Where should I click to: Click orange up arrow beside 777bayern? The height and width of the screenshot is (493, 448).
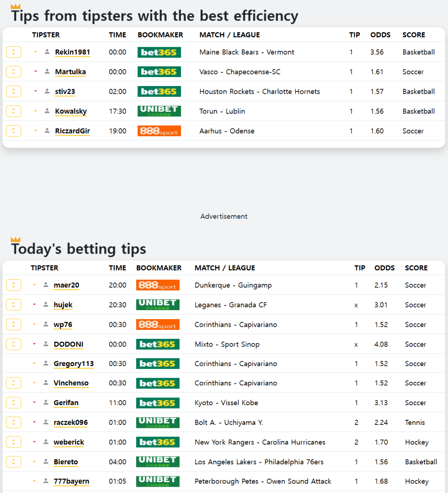pyautogui.click(x=34, y=481)
